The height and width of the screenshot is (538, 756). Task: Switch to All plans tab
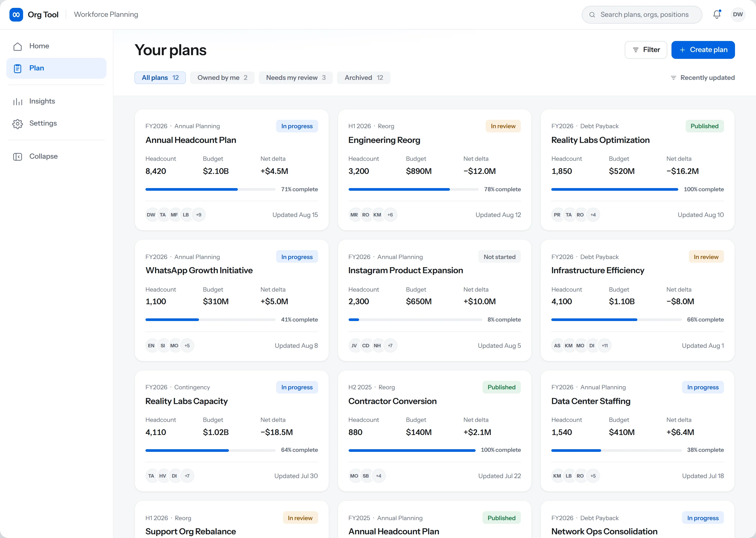pyautogui.click(x=160, y=77)
